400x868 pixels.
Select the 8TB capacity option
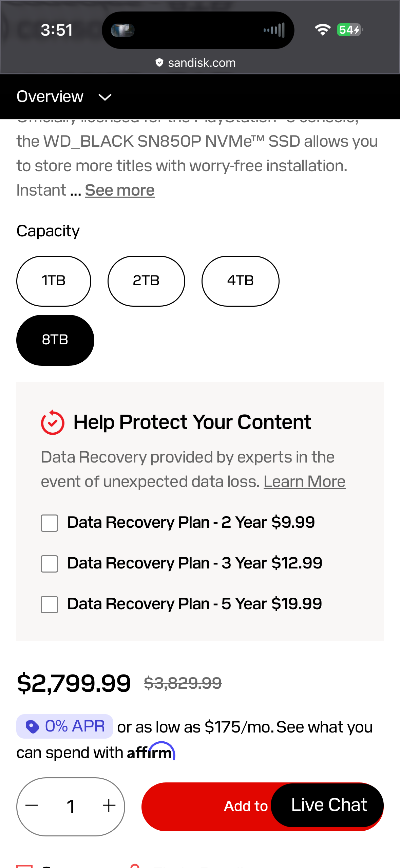(55, 340)
